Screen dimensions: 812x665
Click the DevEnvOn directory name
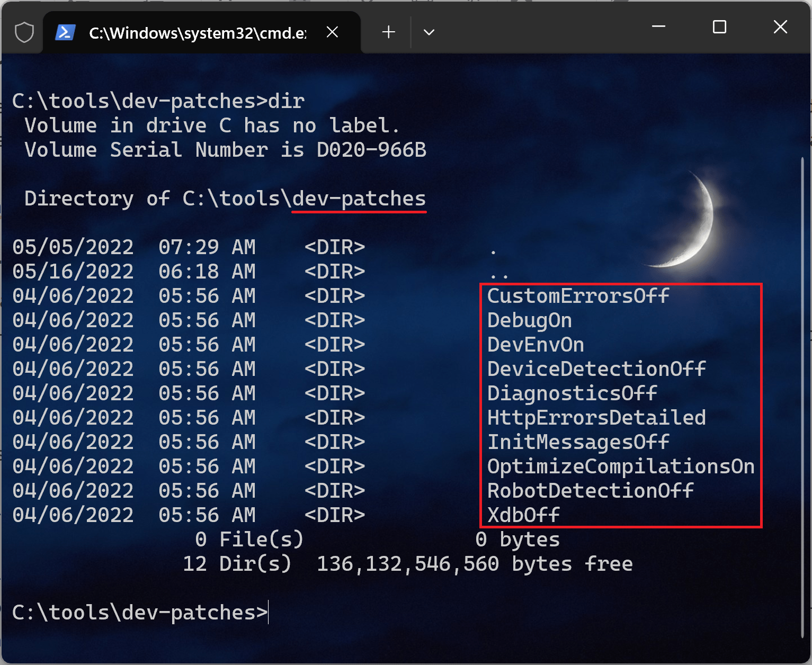point(536,345)
